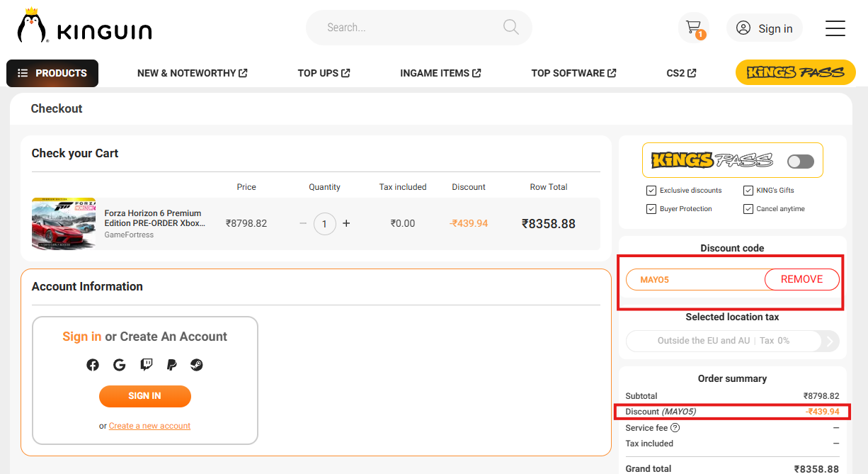Screen dimensions: 868x474
Task: Open the hamburger menu icon
Action: pos(835,28)
